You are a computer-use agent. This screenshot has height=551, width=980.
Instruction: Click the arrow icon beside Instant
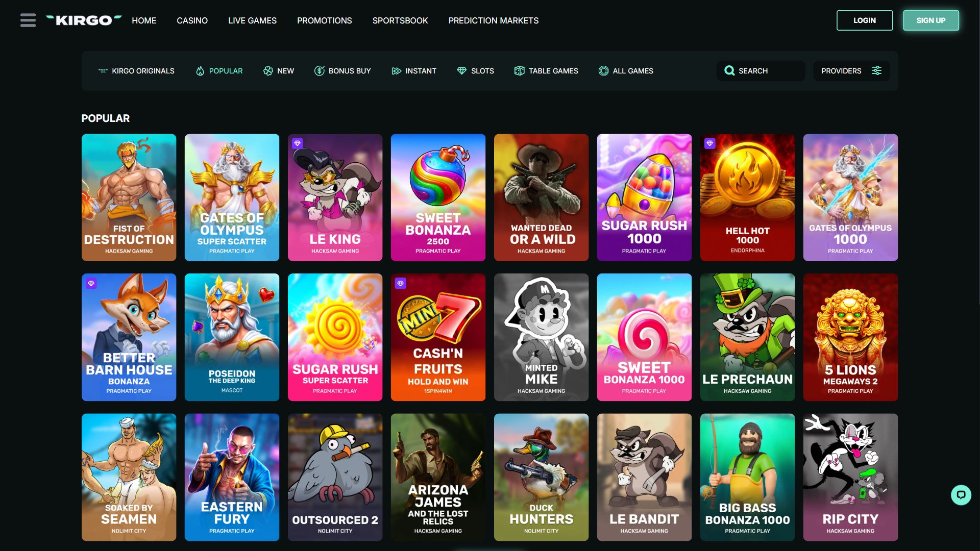396,71
